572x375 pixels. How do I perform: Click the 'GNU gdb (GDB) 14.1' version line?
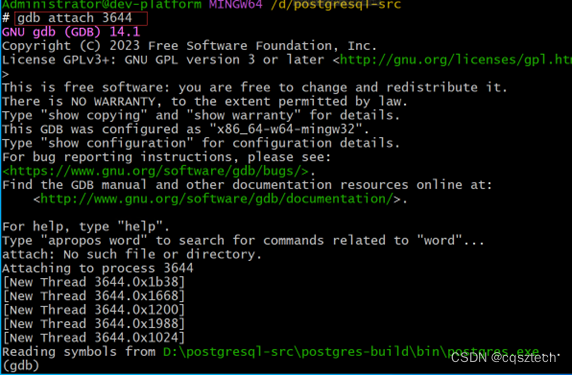71,32
